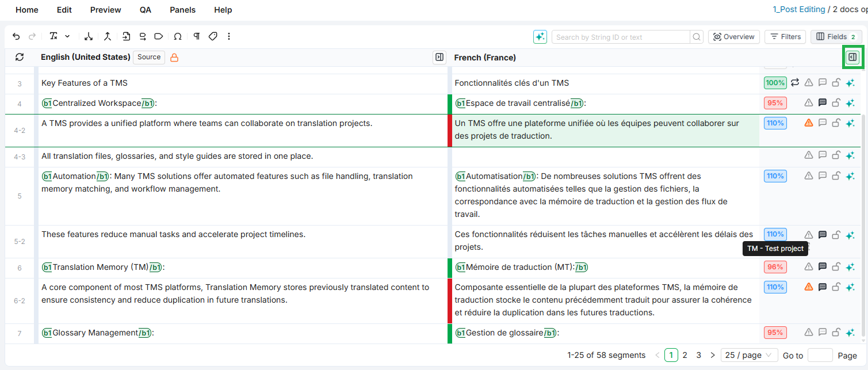Toggle the lock on segment 6-2
Screen dimensions: 868x370
[x=836, y=287]
